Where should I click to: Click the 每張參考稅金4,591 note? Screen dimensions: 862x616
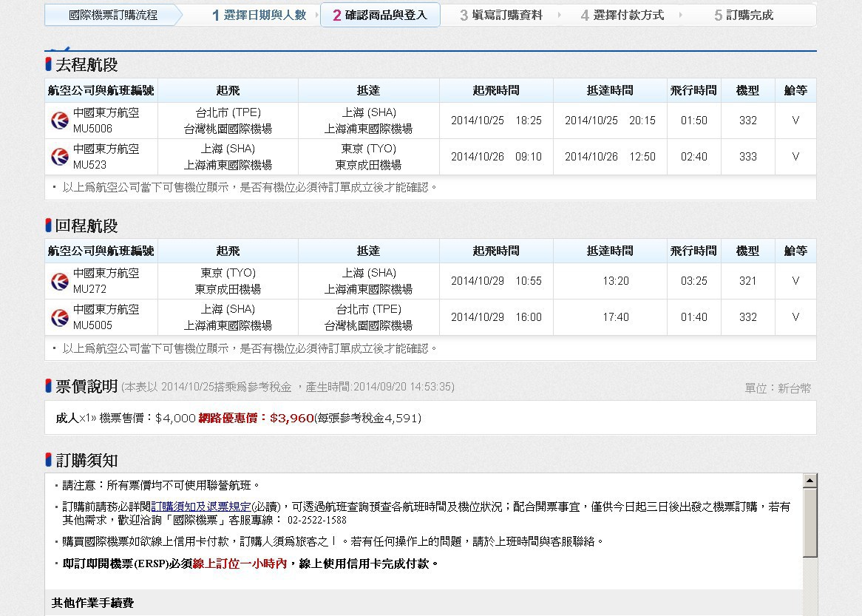click(x=367, y=418)
